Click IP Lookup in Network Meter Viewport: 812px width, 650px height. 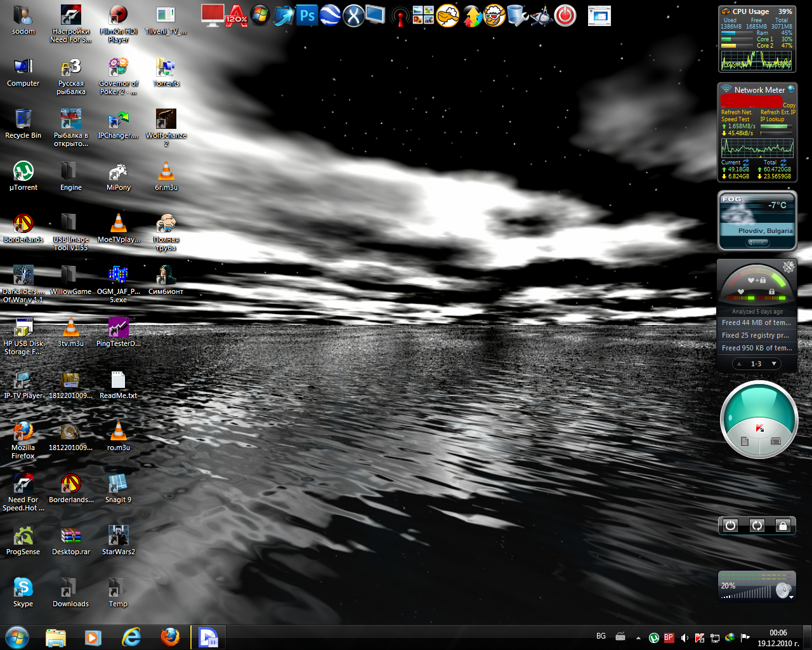(772, 119)
